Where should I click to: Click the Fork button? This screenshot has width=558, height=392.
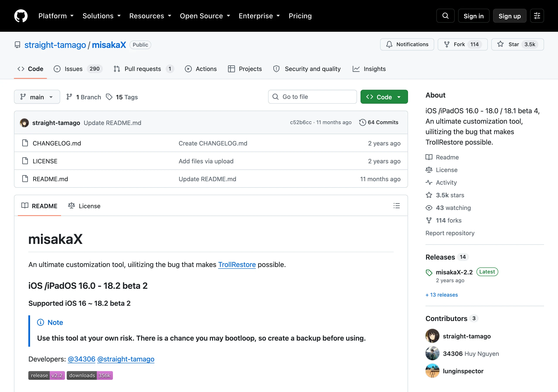463,44
